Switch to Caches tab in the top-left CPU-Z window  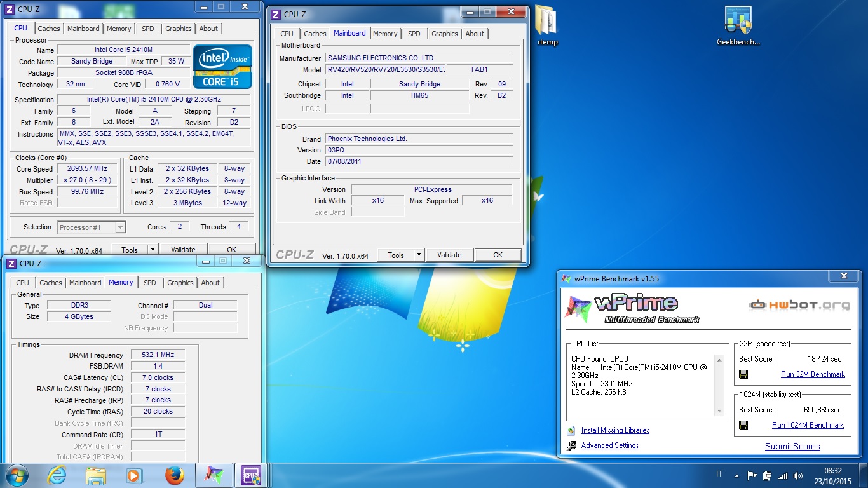[x=49, y=29]
